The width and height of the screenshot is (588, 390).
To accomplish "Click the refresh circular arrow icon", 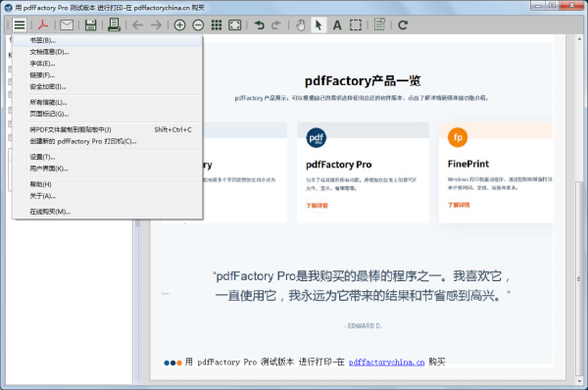I will coord(403,25).
